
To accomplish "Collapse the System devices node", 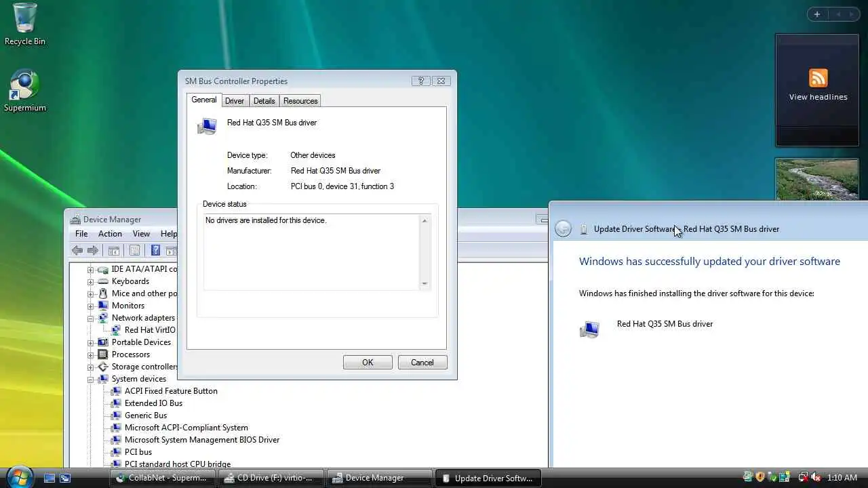I will 90,379.
